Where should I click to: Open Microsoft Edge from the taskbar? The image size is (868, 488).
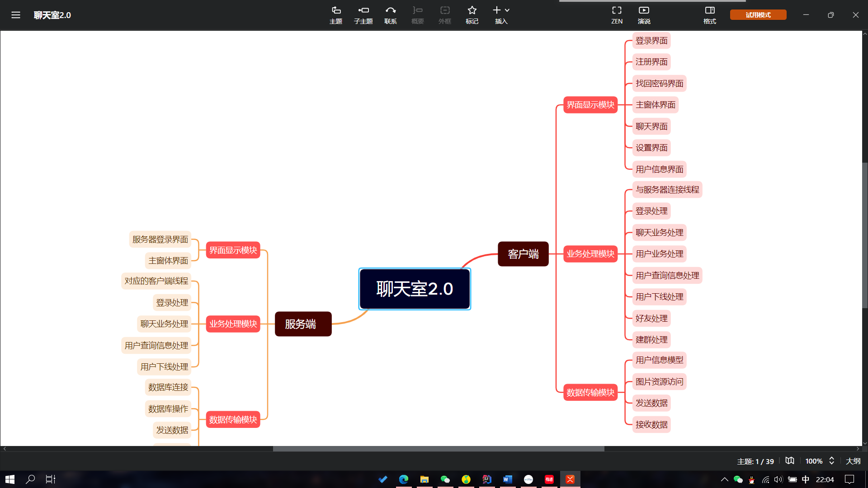(x=404, y=479)
